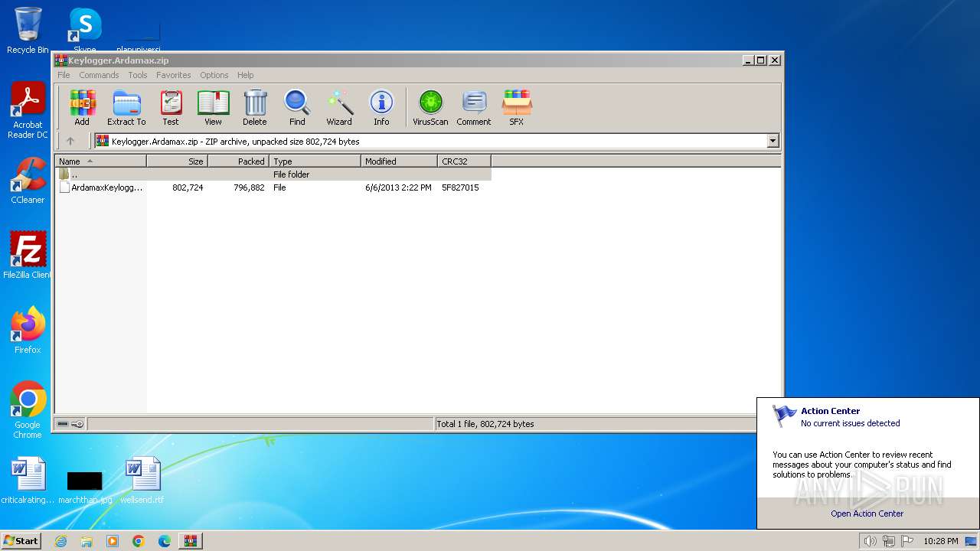Open the Tools menu
The image size is (980, 551).
[x=138, y=75]
